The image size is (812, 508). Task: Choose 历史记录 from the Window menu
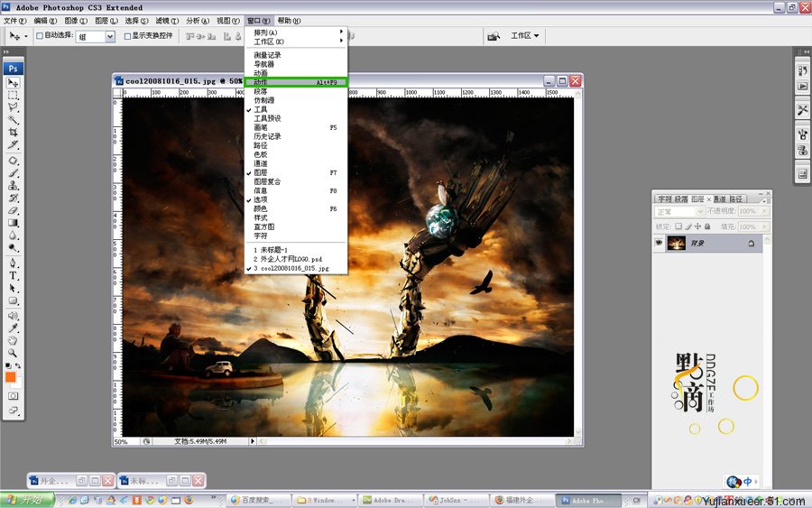click(296, 136)
